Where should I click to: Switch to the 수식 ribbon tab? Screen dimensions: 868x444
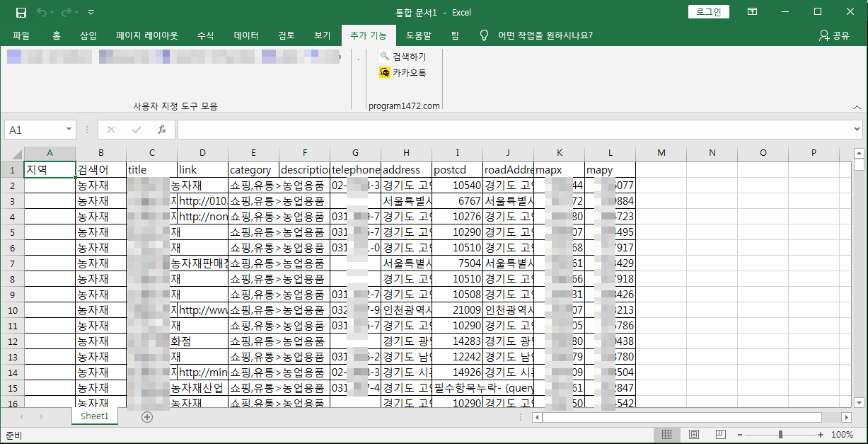point(206,35)
